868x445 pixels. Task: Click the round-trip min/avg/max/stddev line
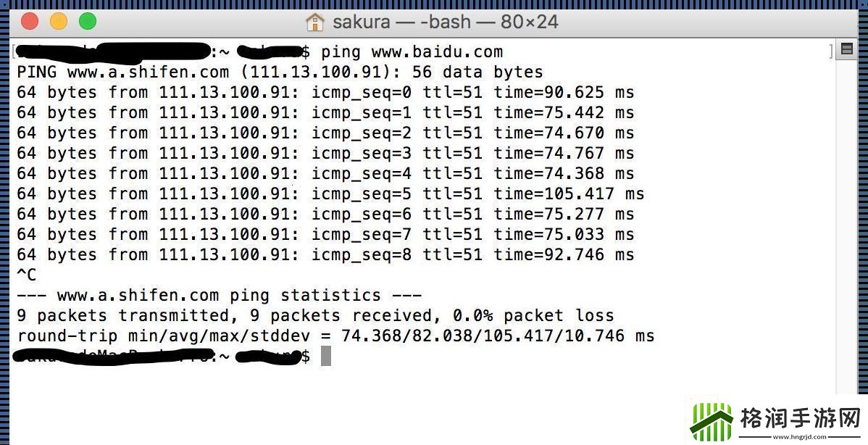pyautogui.click(x=335, y=336)
